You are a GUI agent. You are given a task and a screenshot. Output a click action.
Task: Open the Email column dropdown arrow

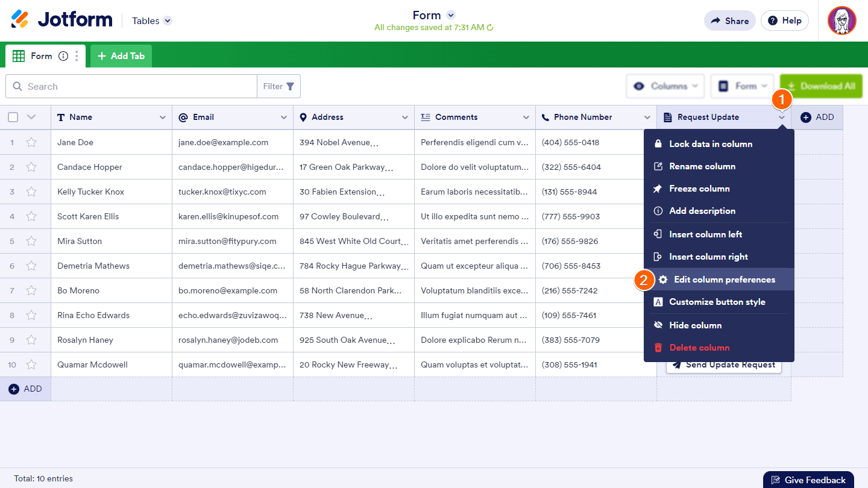point(283,117)
